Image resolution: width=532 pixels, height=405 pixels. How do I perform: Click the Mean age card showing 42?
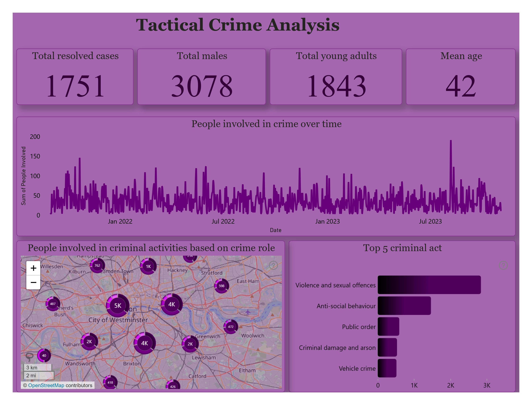(x=460, y=77)
